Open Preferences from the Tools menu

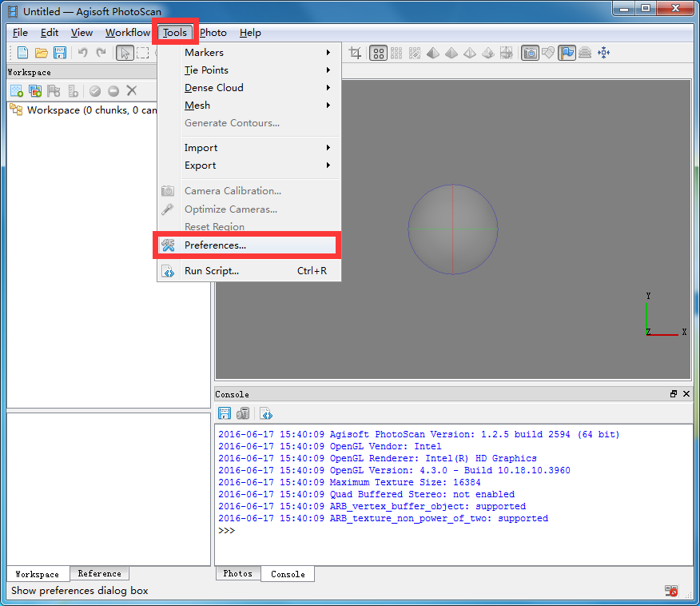(x=215, y=245)
